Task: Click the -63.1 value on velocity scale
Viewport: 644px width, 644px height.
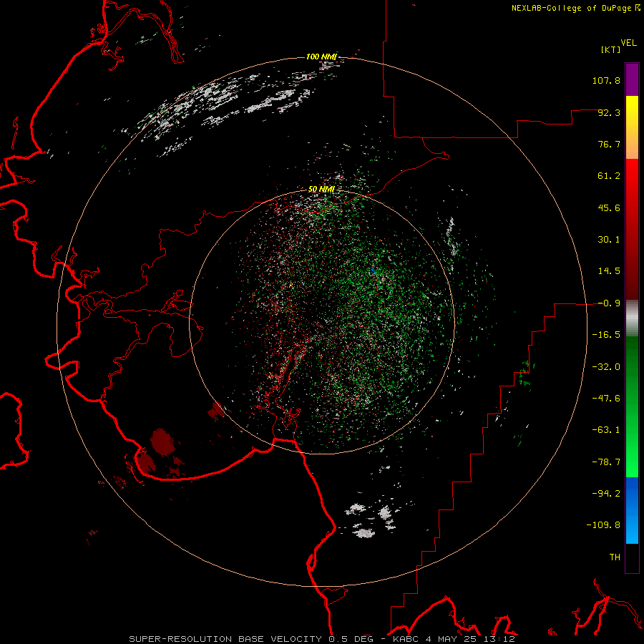Action: pyautogui.click(x=606, y=430)
